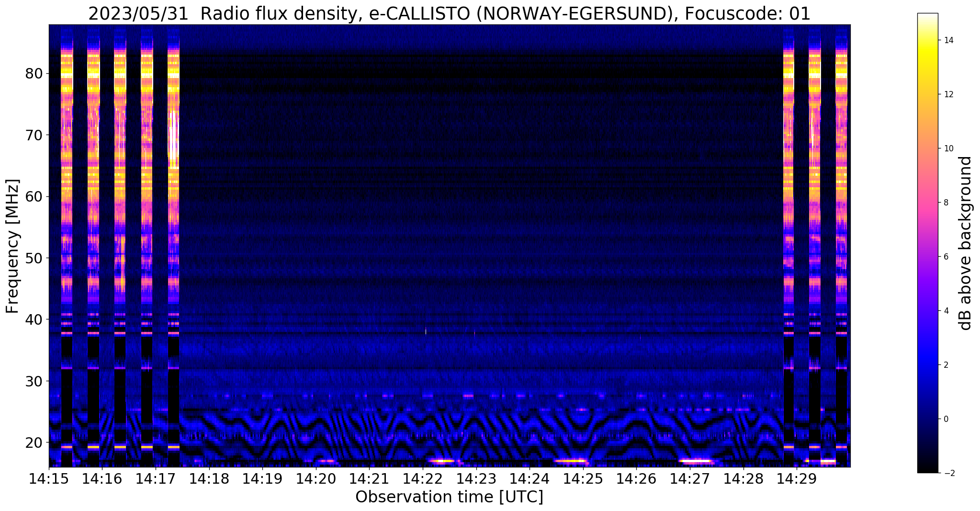This screenshot has width=980, height=511.
Task: Click the bright emission near 14:22 at spectrogram bottom
Action: [x=441, y=461]
